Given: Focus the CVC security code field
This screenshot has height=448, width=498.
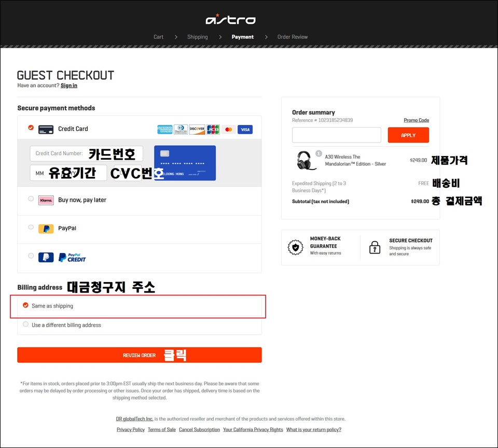Looking at the screenshot, I should click(128, 173).
